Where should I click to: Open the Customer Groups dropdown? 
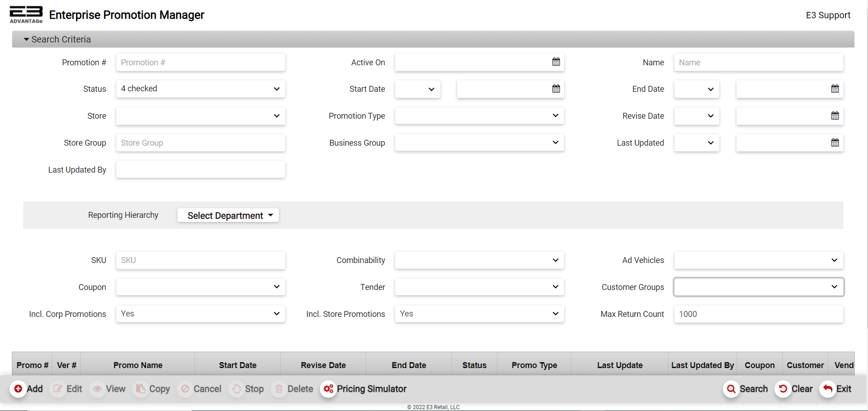(x=758, y=287)
